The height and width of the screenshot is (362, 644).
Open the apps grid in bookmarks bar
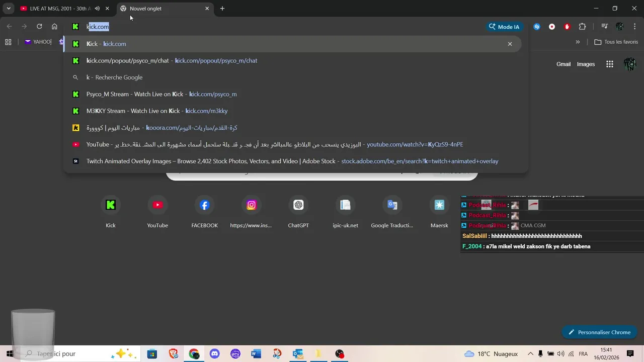8,42
